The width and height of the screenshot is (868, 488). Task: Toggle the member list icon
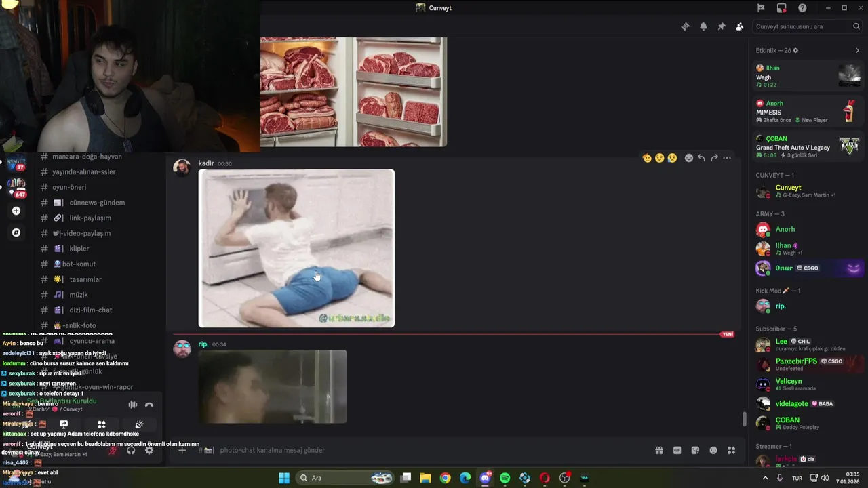pyautogui.click(x=739, y=26)
